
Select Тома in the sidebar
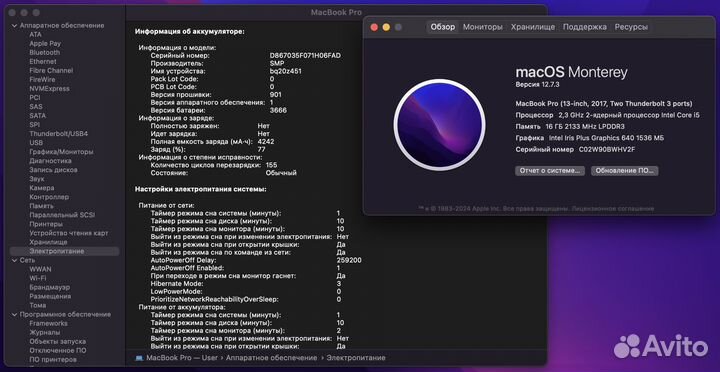point(38,305)
